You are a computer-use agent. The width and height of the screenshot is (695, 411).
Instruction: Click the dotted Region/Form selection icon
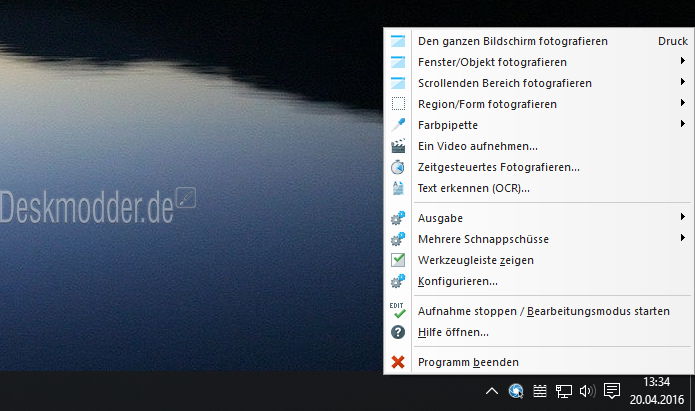(398, 104)
